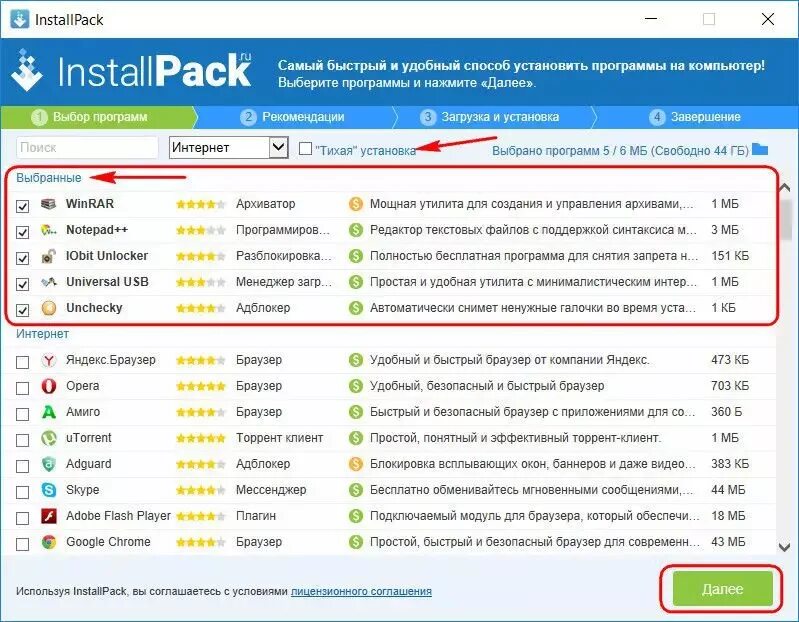The width and height of the screenshot is (799, 622).
Task: Check the Амиго checkbox
Action: [22, 414]
